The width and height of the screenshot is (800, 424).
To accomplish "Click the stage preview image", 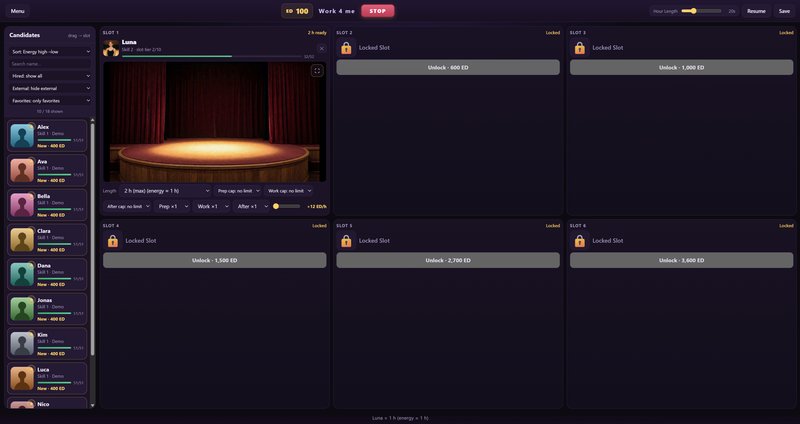I will pyautogui.click(x=215, y=122).
